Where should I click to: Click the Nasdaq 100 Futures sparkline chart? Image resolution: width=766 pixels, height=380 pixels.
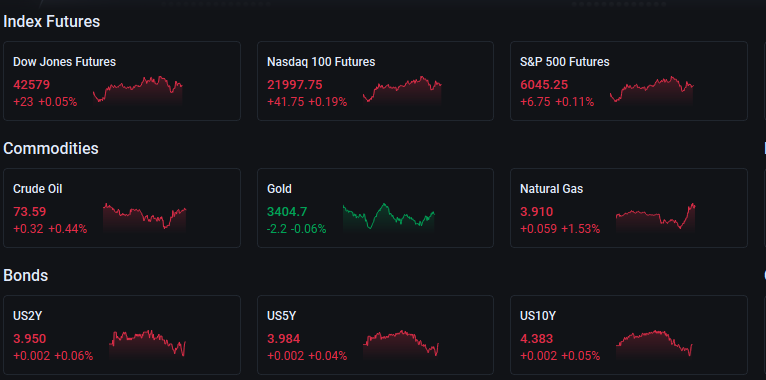402,91
